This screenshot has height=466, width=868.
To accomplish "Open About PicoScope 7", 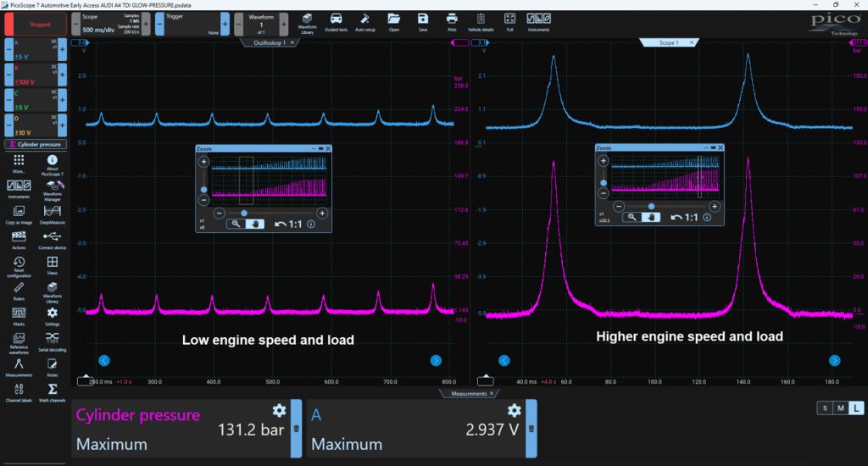I will pos(52,164).
